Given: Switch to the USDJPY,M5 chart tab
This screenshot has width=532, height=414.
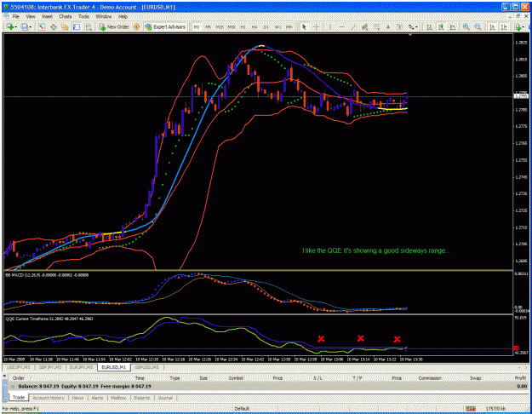Looking at the screenshot, I should pyautogui.click(x=19, y=367).
